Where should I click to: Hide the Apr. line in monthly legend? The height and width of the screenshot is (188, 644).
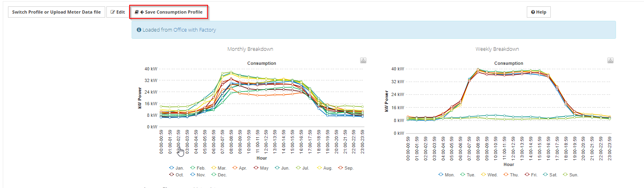tap(240, 168)
